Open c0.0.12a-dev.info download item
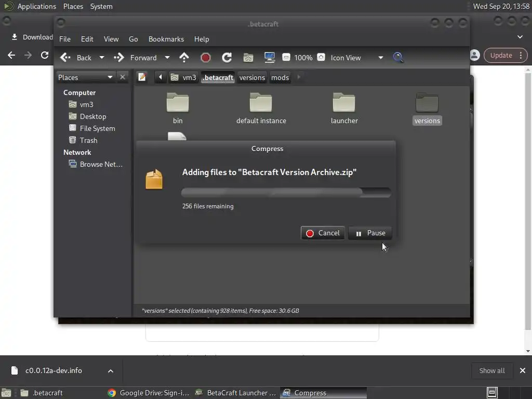 click(54, 370)
